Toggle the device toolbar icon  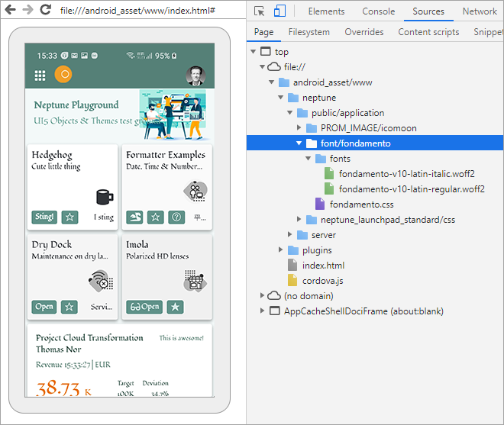coord(279,11)
